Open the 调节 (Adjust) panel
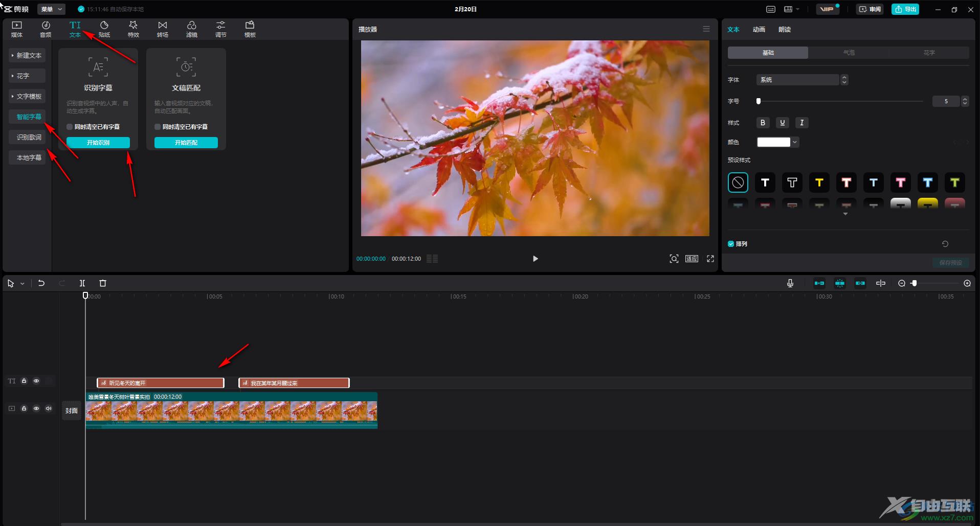The width and height of the screenshot is (980, 526). coord(221,29)
